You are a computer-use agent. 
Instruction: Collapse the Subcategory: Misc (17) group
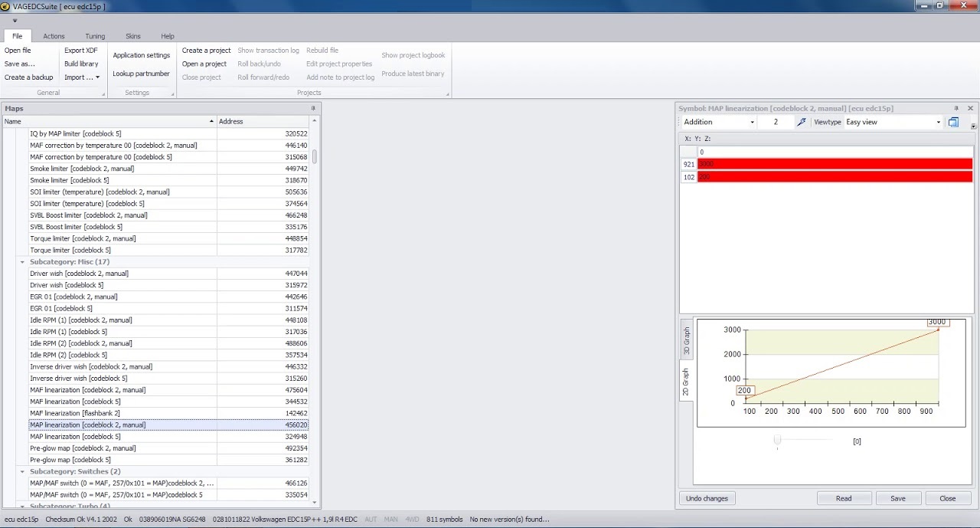click(x=22, y=262)
